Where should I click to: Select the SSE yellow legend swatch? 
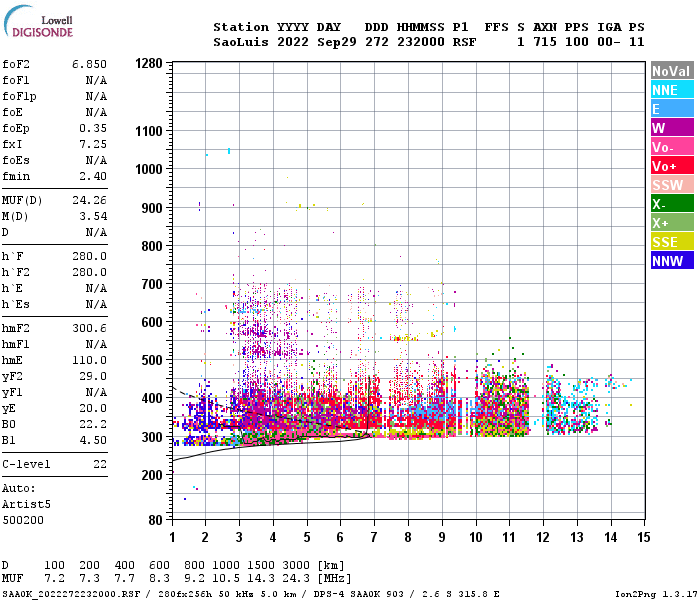click(672, 242)
